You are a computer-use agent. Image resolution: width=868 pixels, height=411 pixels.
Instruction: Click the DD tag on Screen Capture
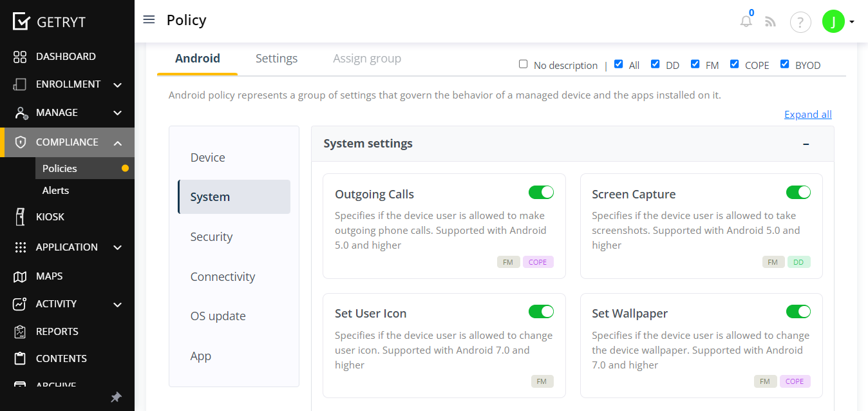coord(798,262)
